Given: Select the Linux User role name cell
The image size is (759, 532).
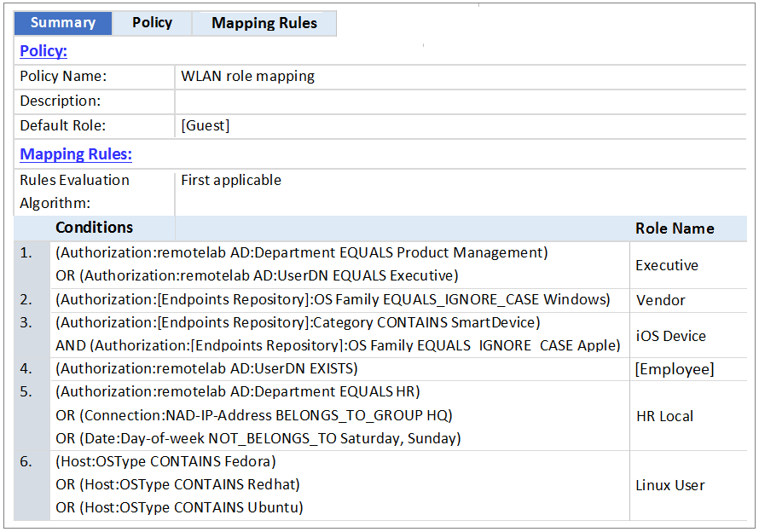Looking at the screenshot, I should click(669, 485).
